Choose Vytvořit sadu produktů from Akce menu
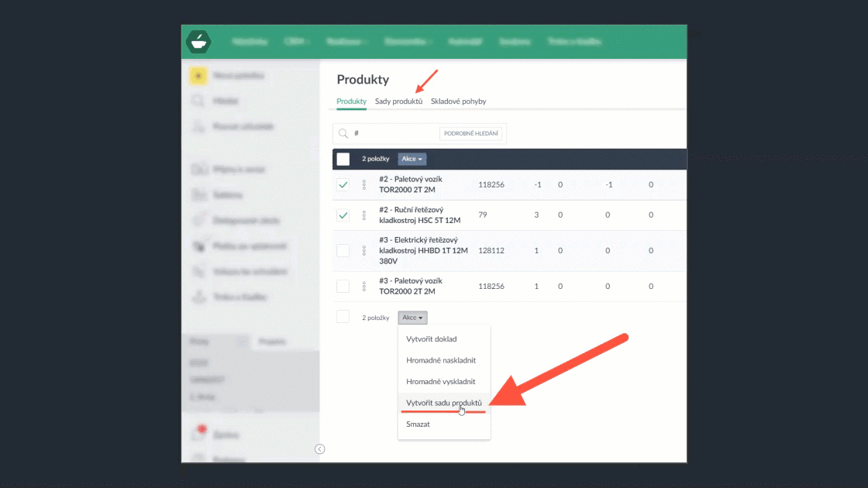Image resolution: width=868 pixels, height=488 pixels. pyautogui.click(x=443, y=403)
